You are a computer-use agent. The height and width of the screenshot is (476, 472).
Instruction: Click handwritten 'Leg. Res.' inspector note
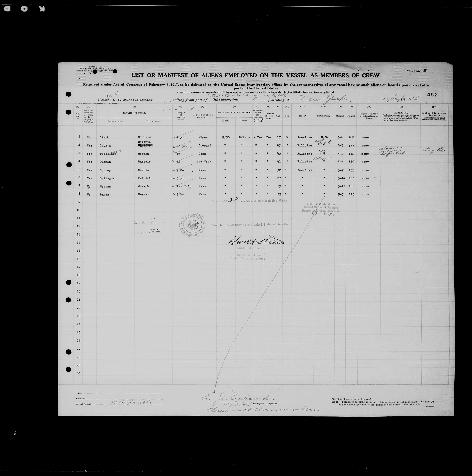[435, 150]
